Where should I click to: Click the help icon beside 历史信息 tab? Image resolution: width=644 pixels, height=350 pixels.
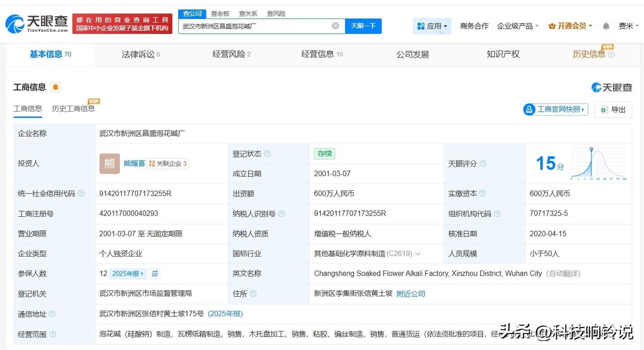pyautogui.click(x=611, y=54)
